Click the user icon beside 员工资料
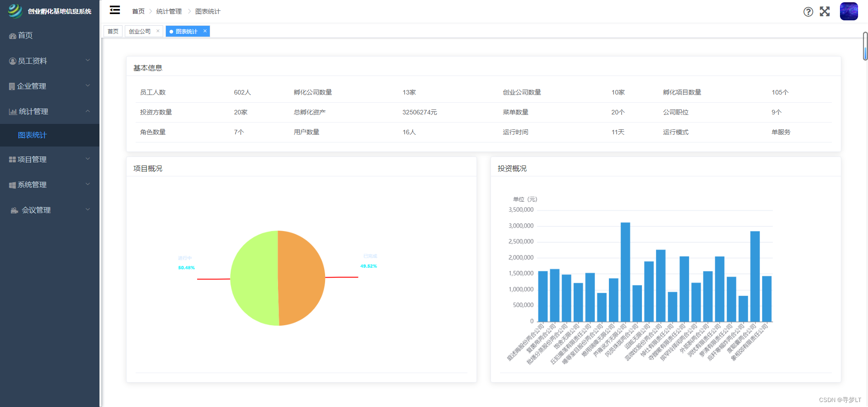The image size is (868, 407). tap(13, 61)
